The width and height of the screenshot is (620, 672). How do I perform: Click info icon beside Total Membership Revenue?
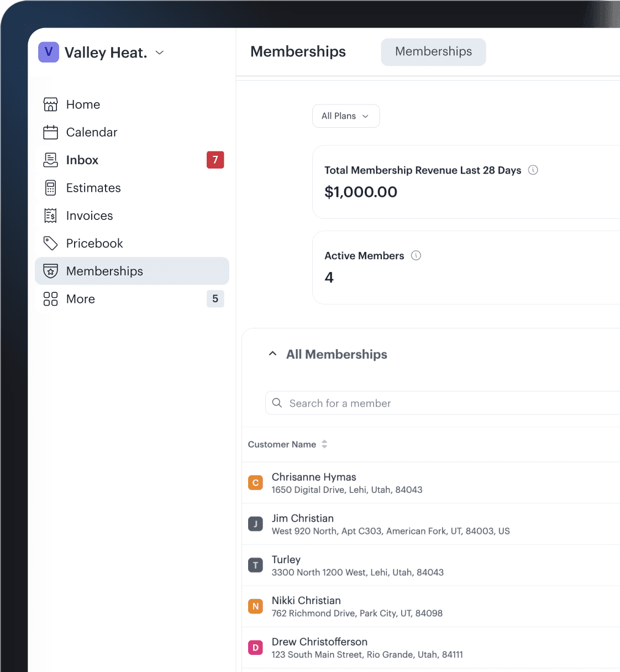533,170
